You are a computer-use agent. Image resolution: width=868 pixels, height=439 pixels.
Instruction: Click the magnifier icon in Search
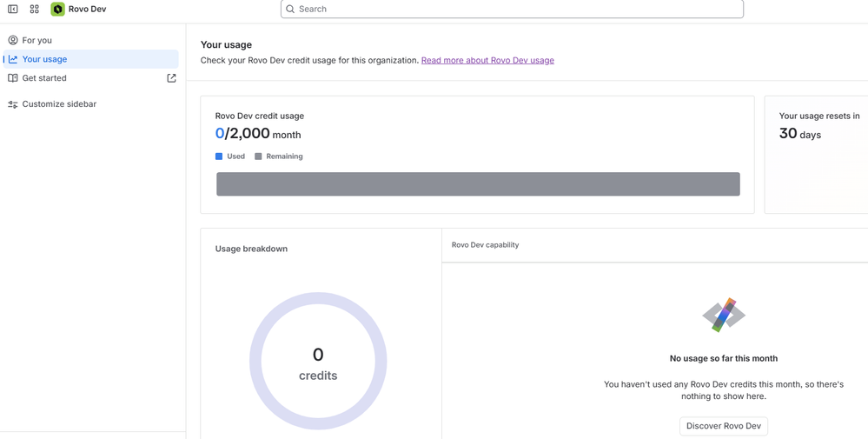coord(290,9)
